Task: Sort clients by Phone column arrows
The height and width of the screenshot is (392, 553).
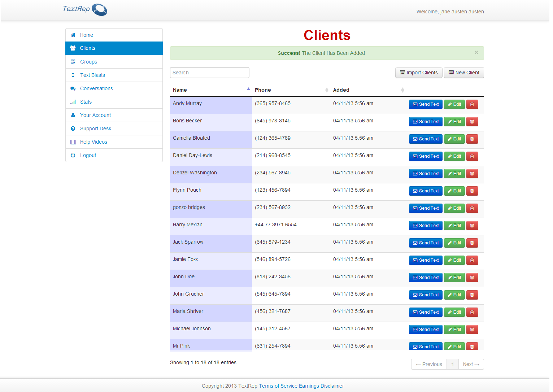Action: coord(326,90)
